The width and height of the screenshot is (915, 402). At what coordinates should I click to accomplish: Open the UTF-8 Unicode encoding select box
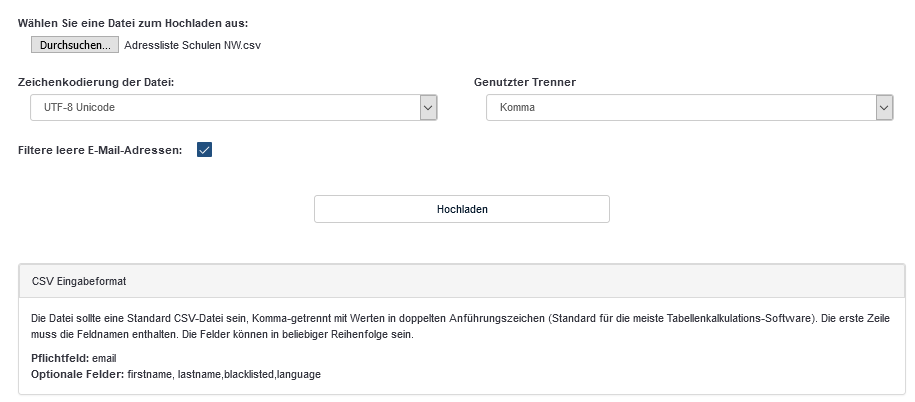(x=220, y=107)
